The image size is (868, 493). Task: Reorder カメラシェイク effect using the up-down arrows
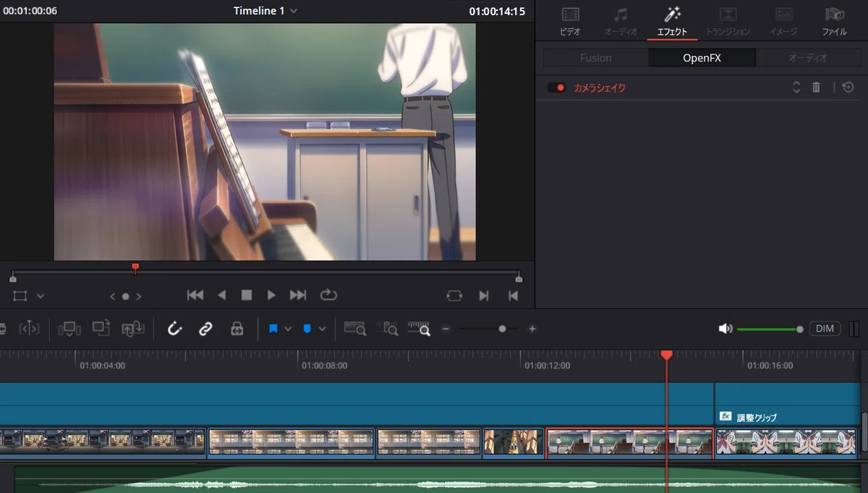click(796, 88)
